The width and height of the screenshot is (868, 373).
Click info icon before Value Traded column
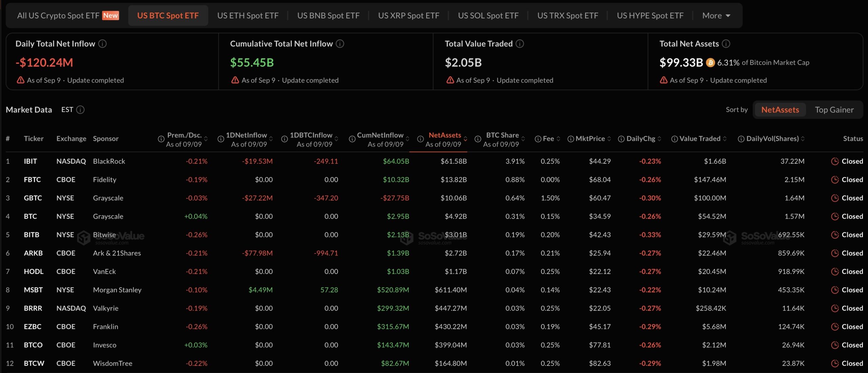coord(674,139)
